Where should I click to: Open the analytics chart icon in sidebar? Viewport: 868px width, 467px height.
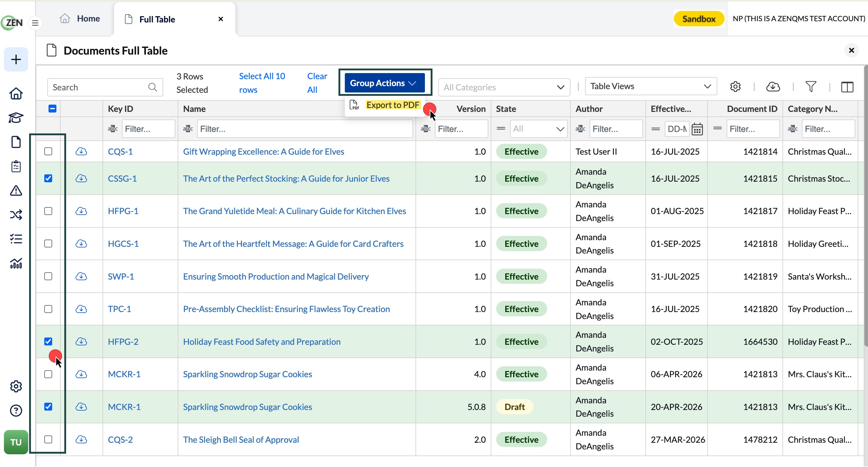click(x=16, y=263)
